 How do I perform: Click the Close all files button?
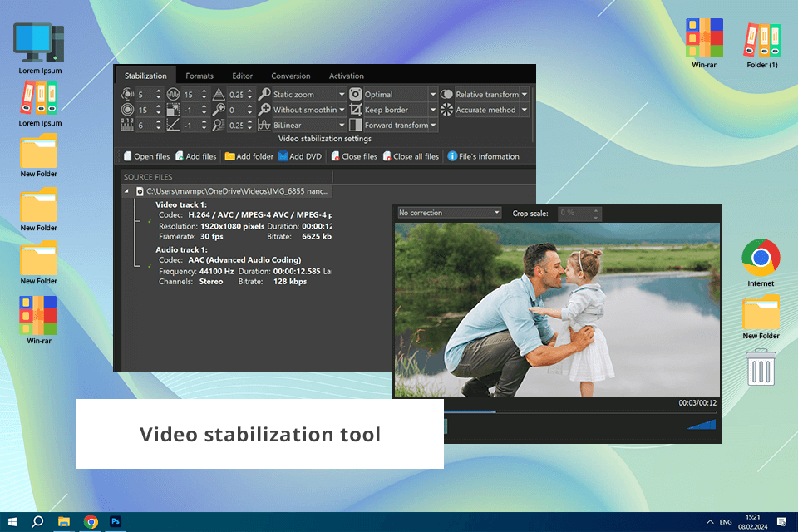[411, 156]
